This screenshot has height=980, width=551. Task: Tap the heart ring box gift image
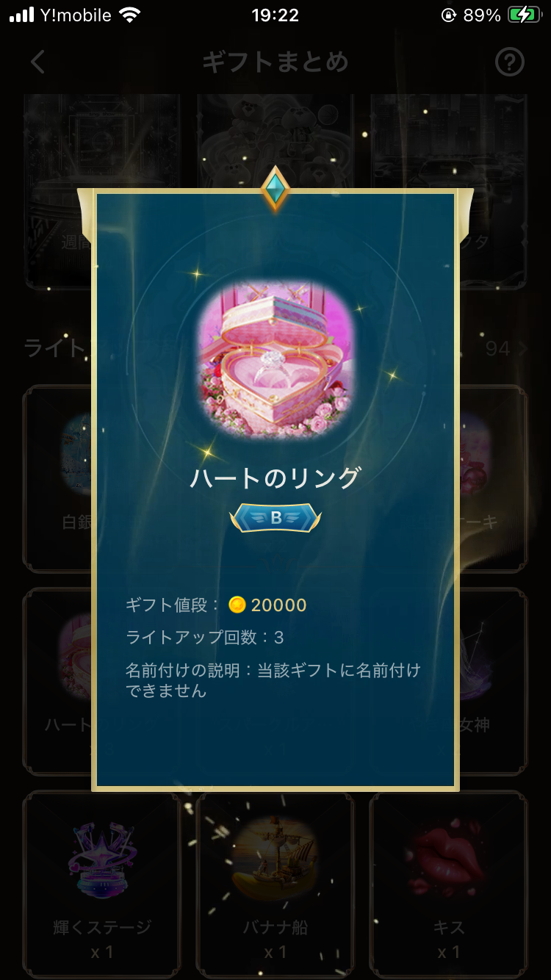pos(275,358)
